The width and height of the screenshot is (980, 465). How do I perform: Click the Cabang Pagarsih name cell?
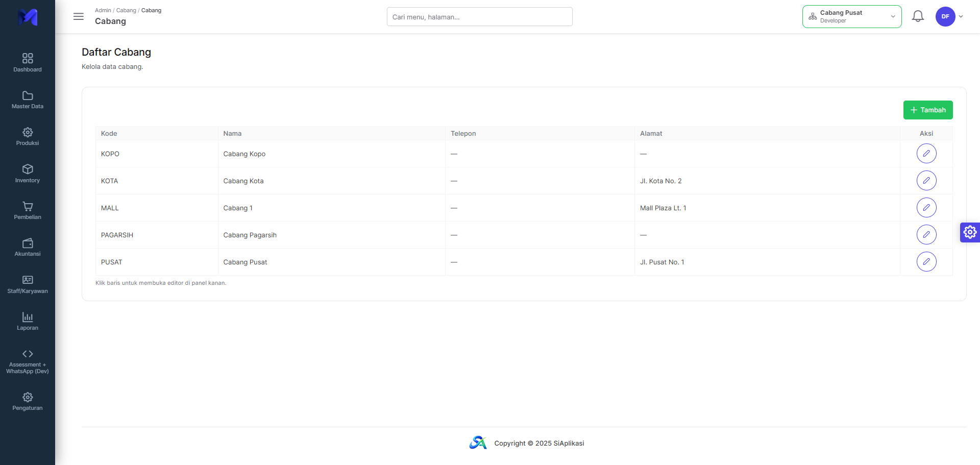tap(332, 235)
